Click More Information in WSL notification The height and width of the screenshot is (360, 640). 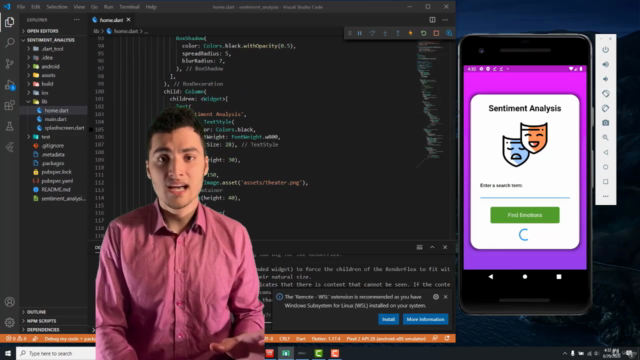click(x=425, y=319)
